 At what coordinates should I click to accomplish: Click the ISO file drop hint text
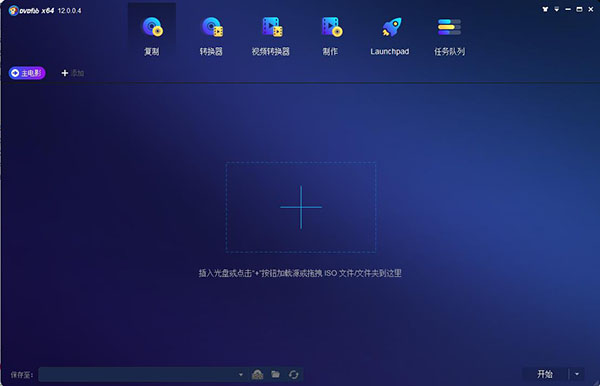click(x=300, y=273)
